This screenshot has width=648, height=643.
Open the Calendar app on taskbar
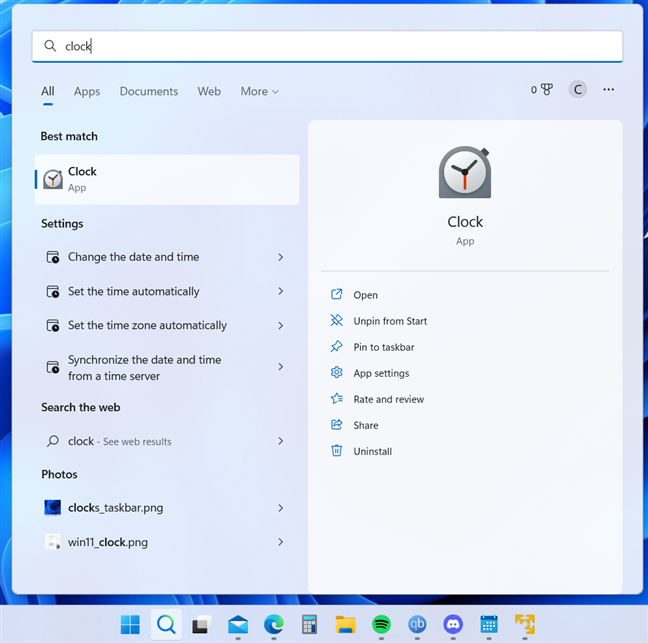click(x=489, y=624)
